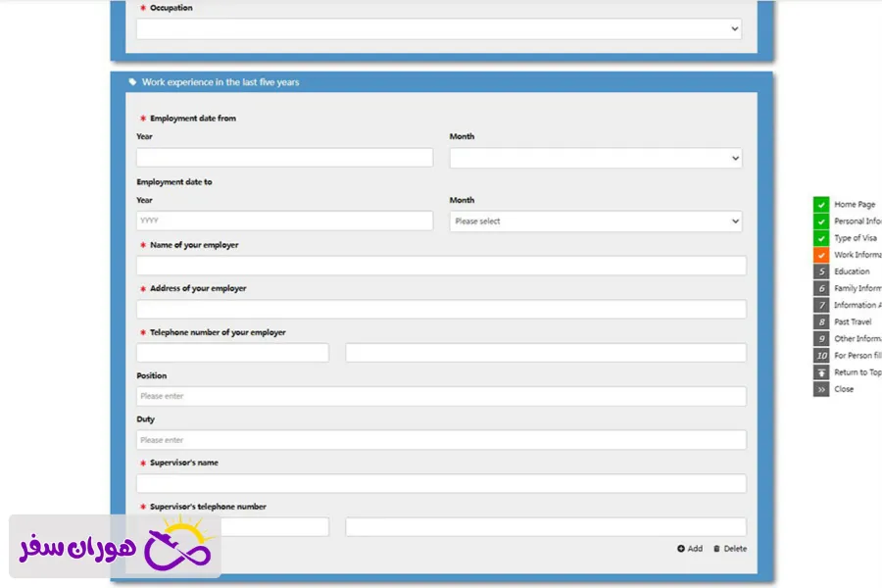Screen dimensions: 882x588
Task: Click the Supervisor's name input field
Action: coord(441,484)
